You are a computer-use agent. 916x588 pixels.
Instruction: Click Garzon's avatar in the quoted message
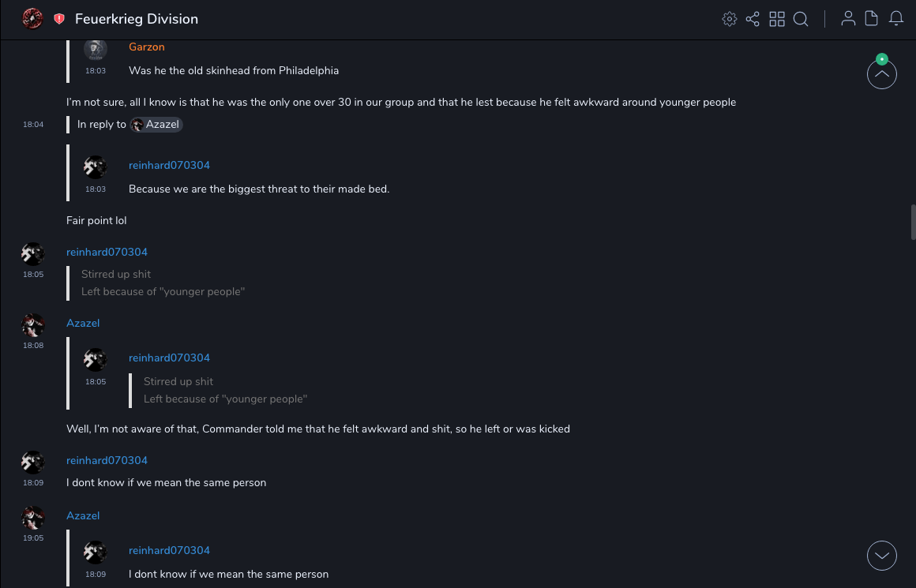tap(96, 50)
